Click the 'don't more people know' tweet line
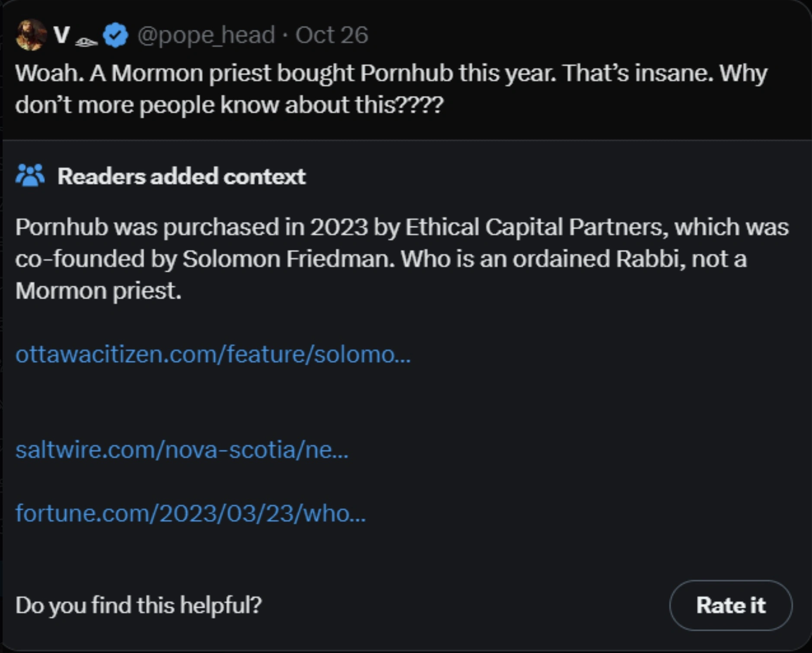The width and height of the screenshot is (812, 653). pyautogui.click(x=229, y=105)
